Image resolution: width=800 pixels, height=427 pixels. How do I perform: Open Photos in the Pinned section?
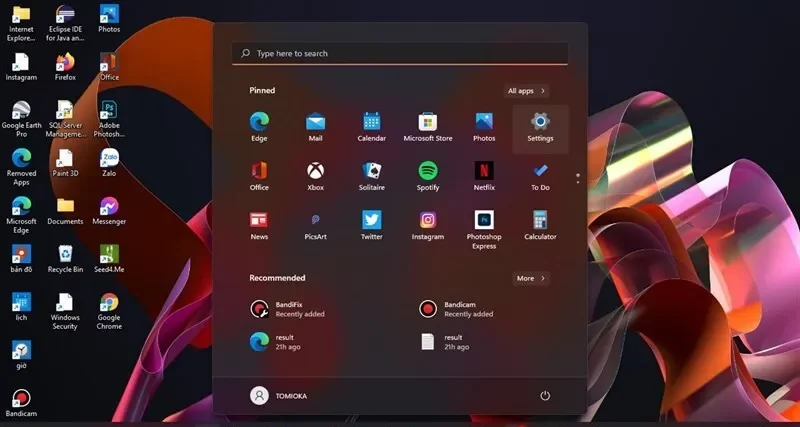(x=484, y=128)
